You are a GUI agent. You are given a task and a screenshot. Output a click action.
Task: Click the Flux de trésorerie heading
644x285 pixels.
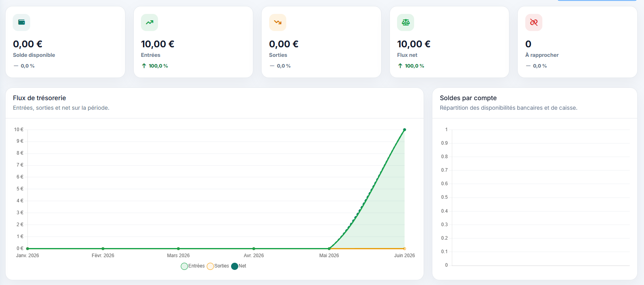click(x=39, y=98)
